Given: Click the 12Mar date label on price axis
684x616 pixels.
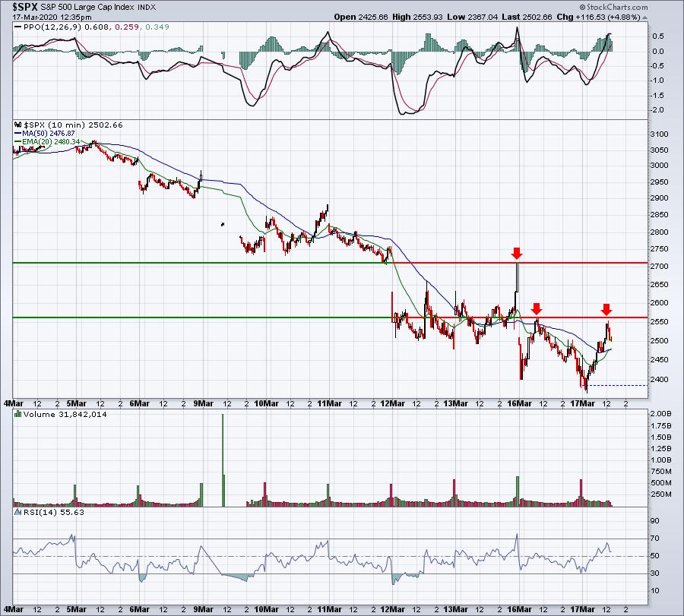Looking at the screenshot, I should tap(392, 403).
